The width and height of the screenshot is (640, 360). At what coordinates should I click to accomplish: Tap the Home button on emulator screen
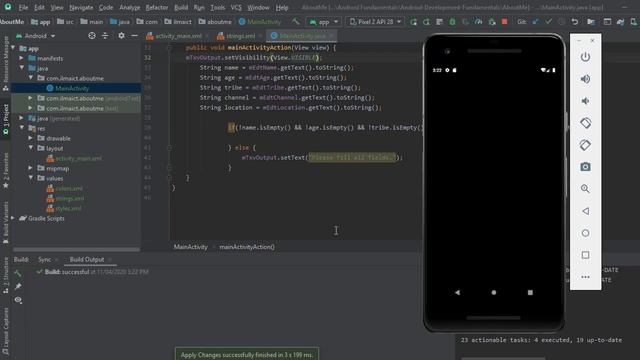493,292
